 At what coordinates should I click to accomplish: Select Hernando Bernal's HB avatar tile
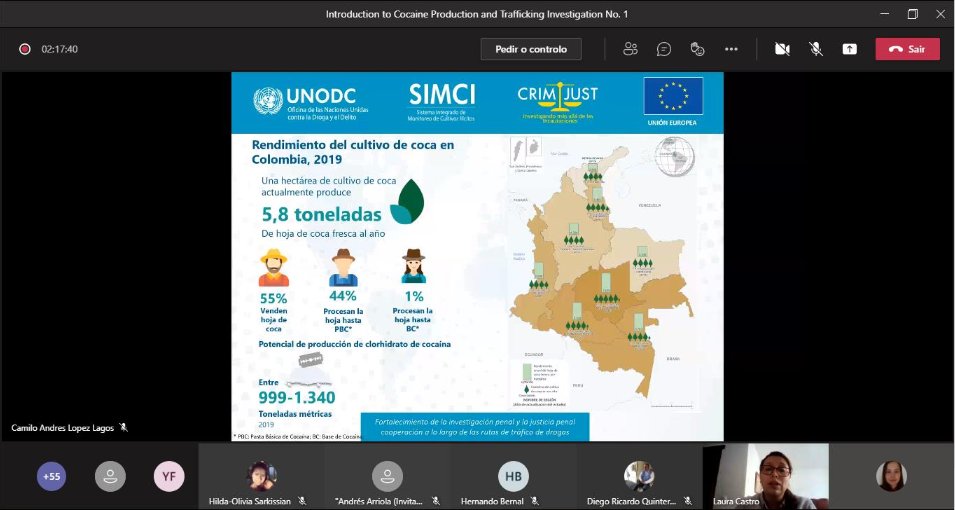[513, 476]
